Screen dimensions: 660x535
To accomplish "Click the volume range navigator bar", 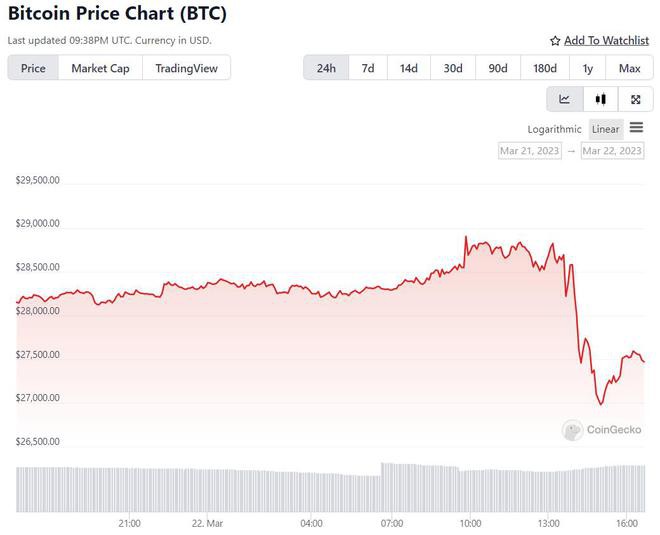I will [x=330, y=488].
